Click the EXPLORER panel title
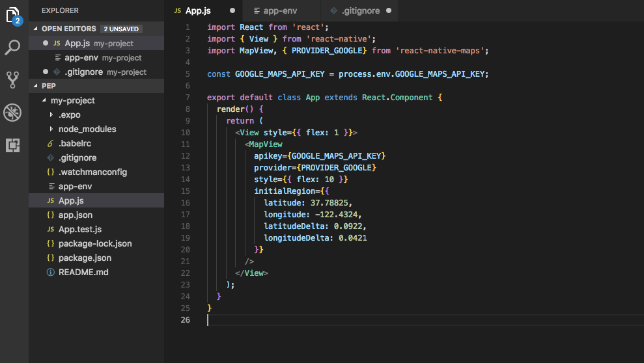This screenshot has height=363, width=644. click(x=60, y=10)
